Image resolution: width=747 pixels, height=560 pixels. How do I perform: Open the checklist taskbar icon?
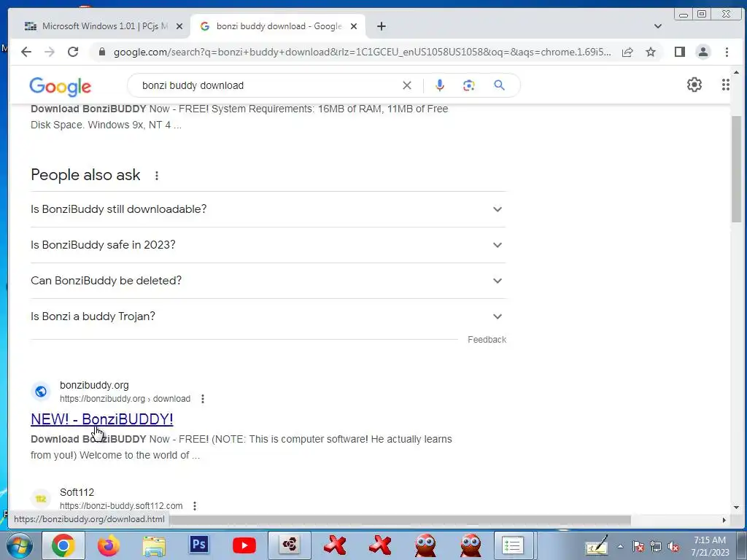(513, 545)
